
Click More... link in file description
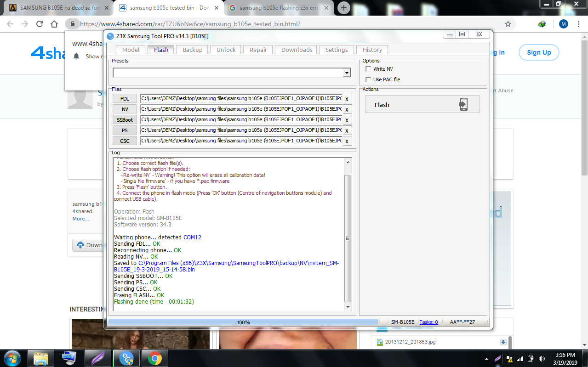pyautogui.click(x=81, y=219)
